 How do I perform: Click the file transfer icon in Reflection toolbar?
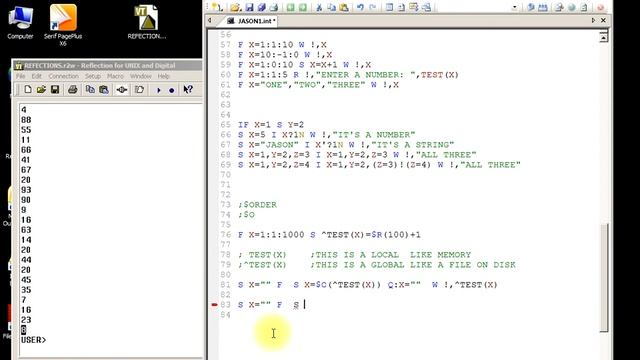click(x=140, y=89)
